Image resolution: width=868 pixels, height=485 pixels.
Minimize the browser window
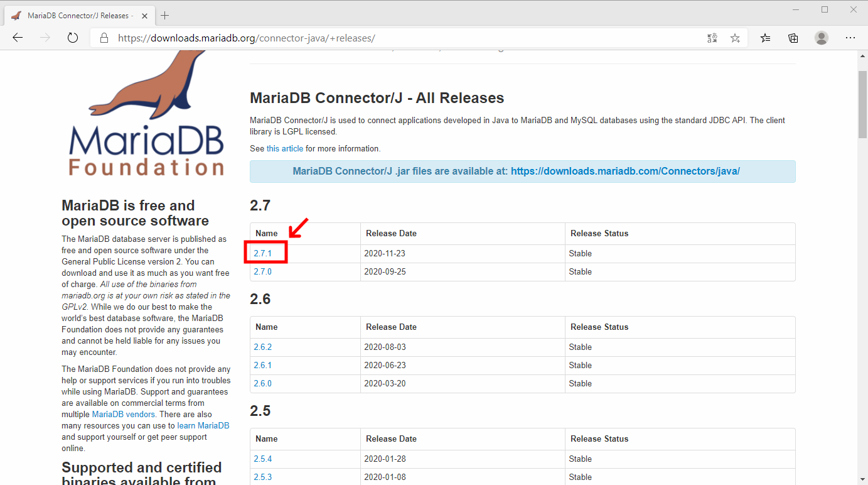pyautogui.click(x=796, y=9)
